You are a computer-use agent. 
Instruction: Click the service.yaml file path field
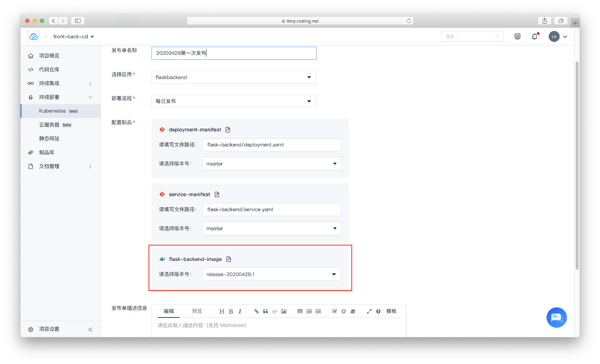point(272,210)
